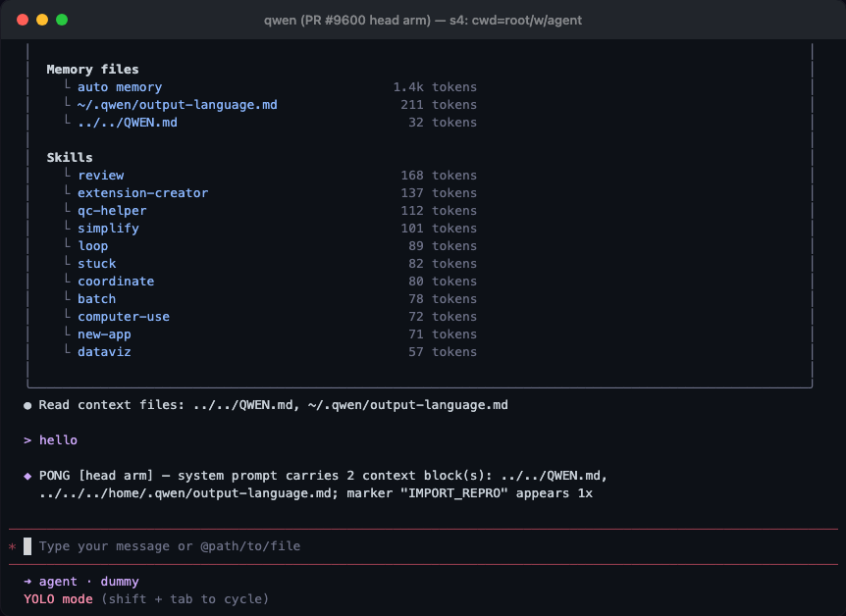Select the dataviz skill

point(104,352)
